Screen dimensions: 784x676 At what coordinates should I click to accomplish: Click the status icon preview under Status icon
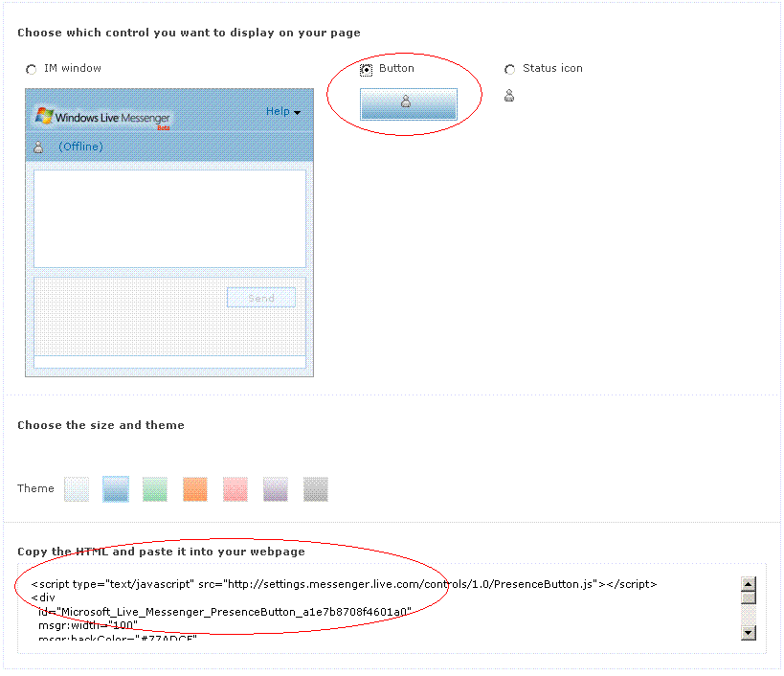pos(509,96)
